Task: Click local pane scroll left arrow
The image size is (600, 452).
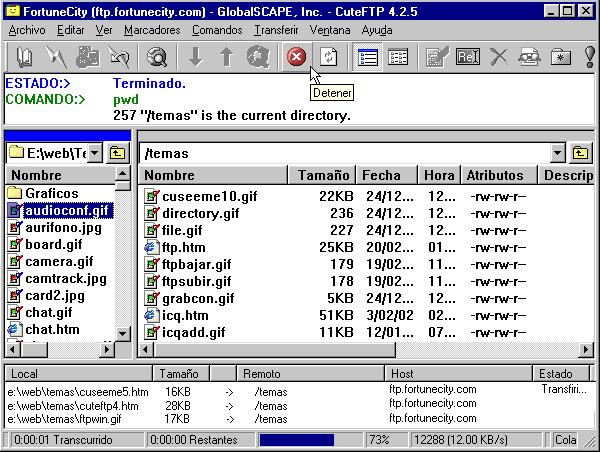Action: click(13, 349)
